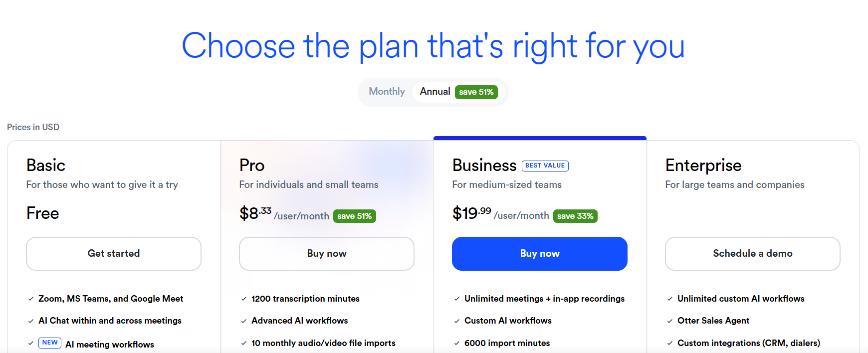This screenshot has height=353, width=868.
Task: Click the Pro plan's save 51% badge
Action: click(354, 216)
